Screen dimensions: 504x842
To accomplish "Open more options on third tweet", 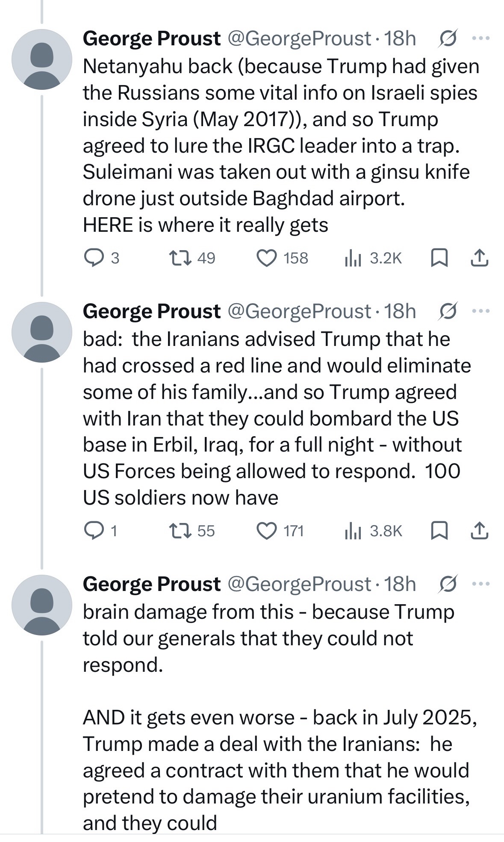I will pyautogui.click(x=481, y=584).
